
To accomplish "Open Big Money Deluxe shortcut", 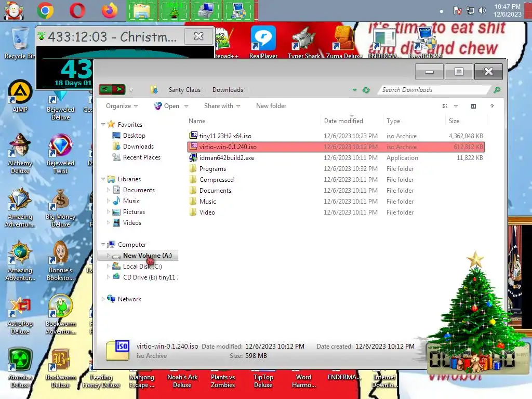I will (x=60, y=208).
